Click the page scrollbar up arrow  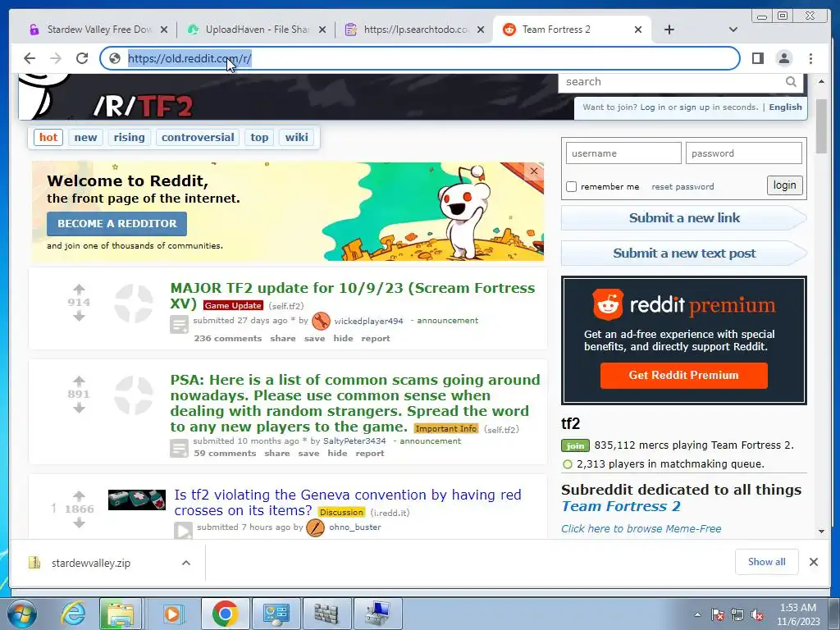click(821, 81)
